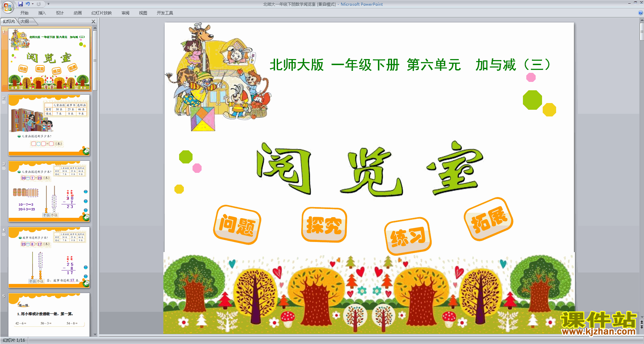Select slide 4 thumbnail

pyautogui.click(x=49, y=257)
